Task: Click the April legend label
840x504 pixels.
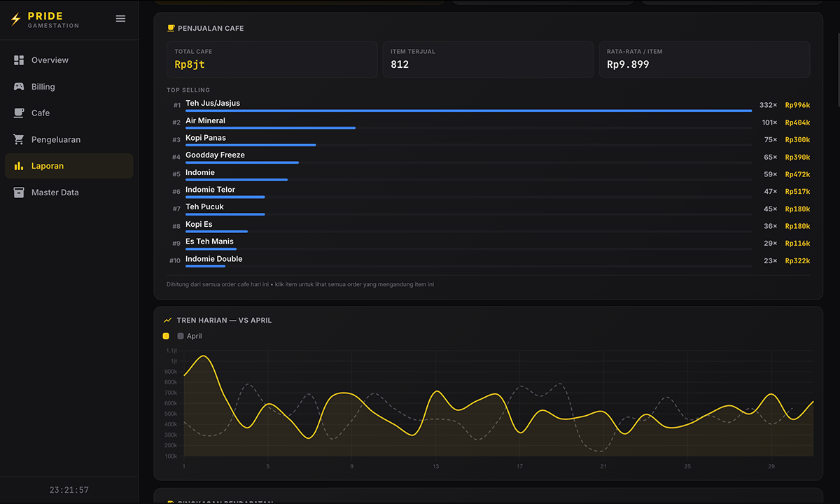Action: (194, 336)
